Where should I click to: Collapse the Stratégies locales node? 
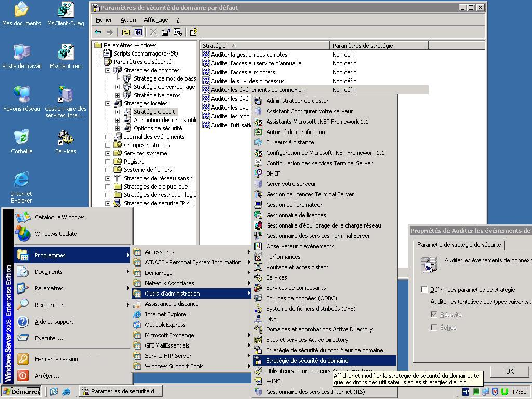[x=108, y=103]
